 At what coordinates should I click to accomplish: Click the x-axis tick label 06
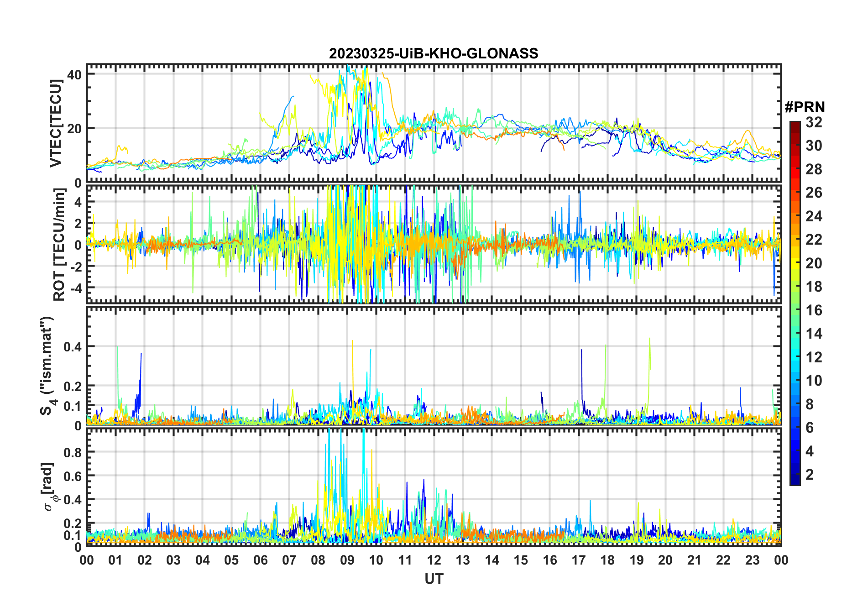260,560
